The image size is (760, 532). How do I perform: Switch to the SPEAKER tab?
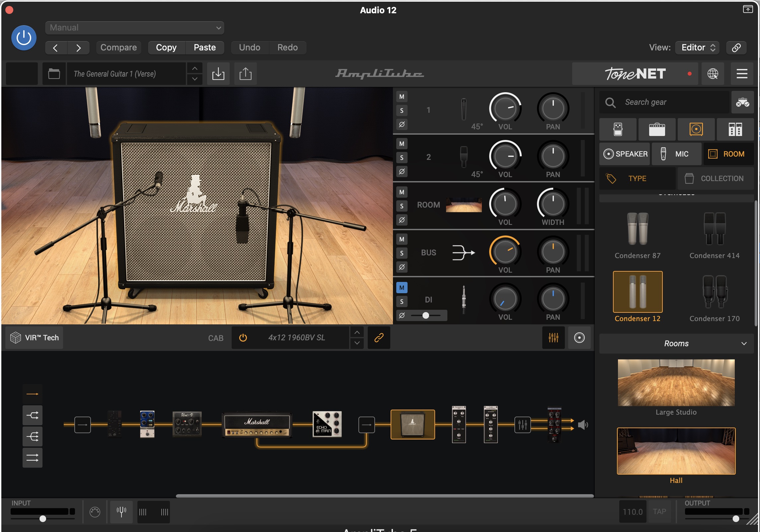point(625,154)
